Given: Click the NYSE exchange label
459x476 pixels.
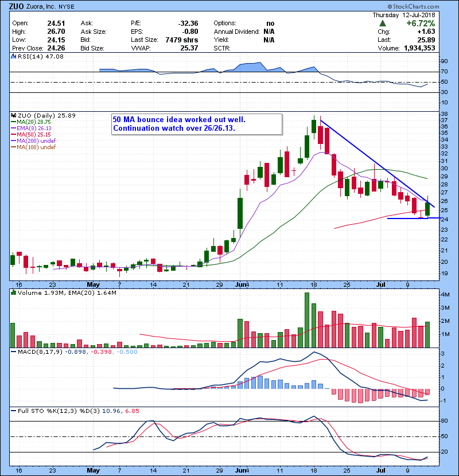Looking at the screenshot, I should [x=67, y=7].
